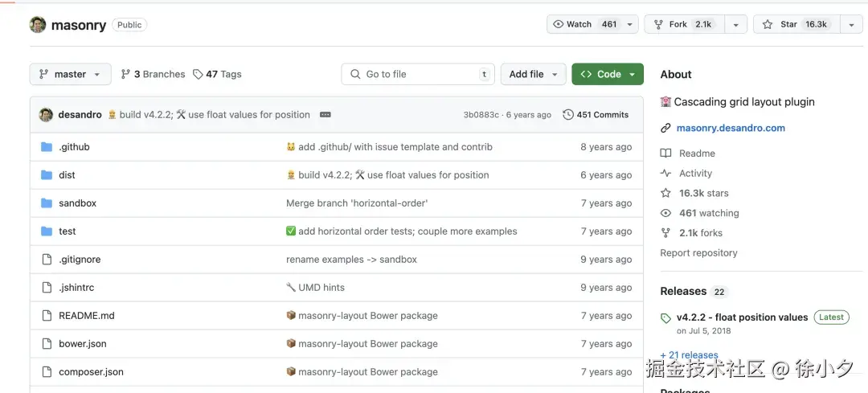Expand the commit message ellipsis button
This screenshot has width=868, height=393.
point(325,115)
